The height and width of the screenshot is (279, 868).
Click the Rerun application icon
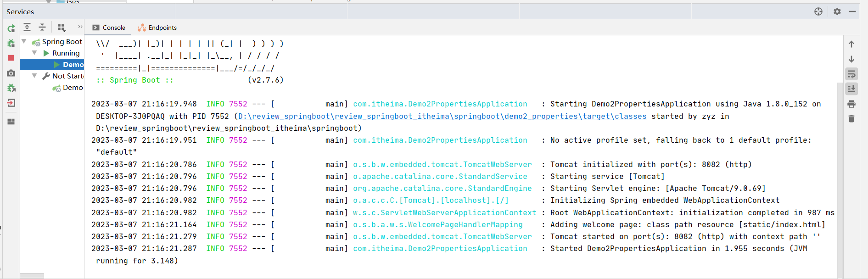[11, 28]
